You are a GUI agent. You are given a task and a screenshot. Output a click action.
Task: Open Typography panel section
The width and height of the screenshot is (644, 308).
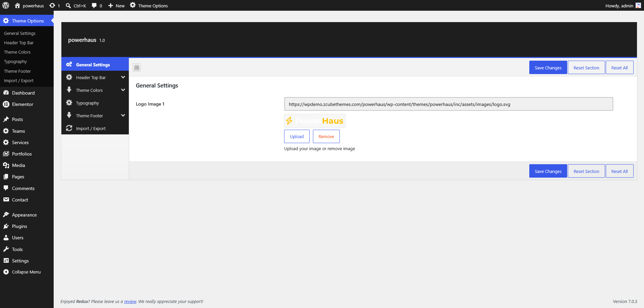(x=95, y=103)
